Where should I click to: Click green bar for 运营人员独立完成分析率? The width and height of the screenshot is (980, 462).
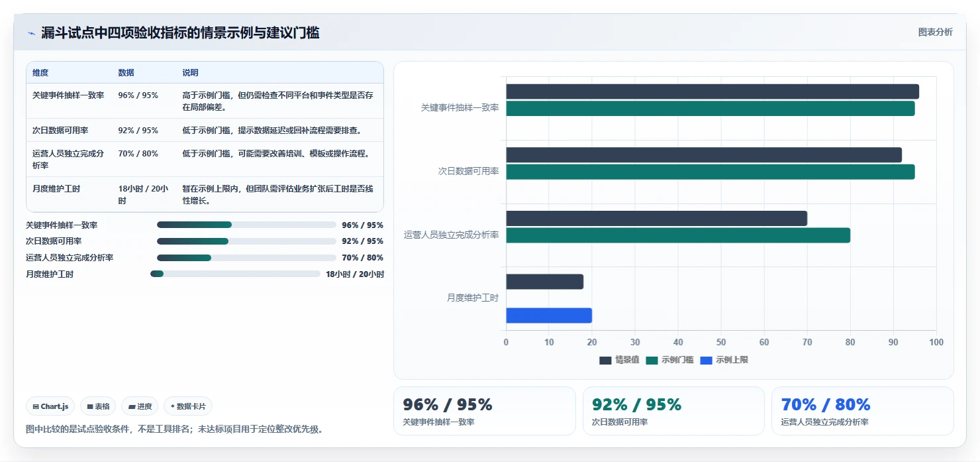point(678,235)
